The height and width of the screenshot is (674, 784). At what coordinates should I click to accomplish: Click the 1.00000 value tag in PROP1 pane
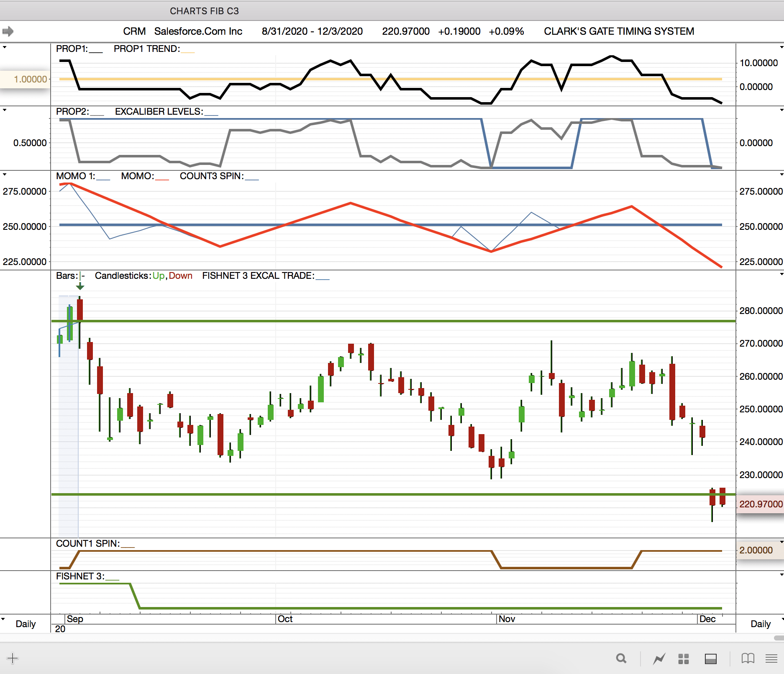tap(26, 80)
